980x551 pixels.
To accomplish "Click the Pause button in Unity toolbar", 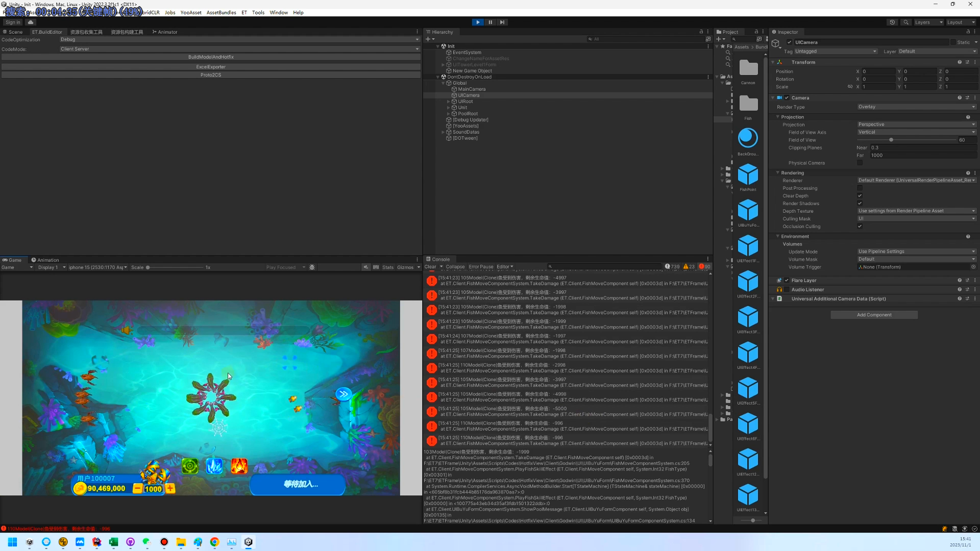I will tap(490, 22).
